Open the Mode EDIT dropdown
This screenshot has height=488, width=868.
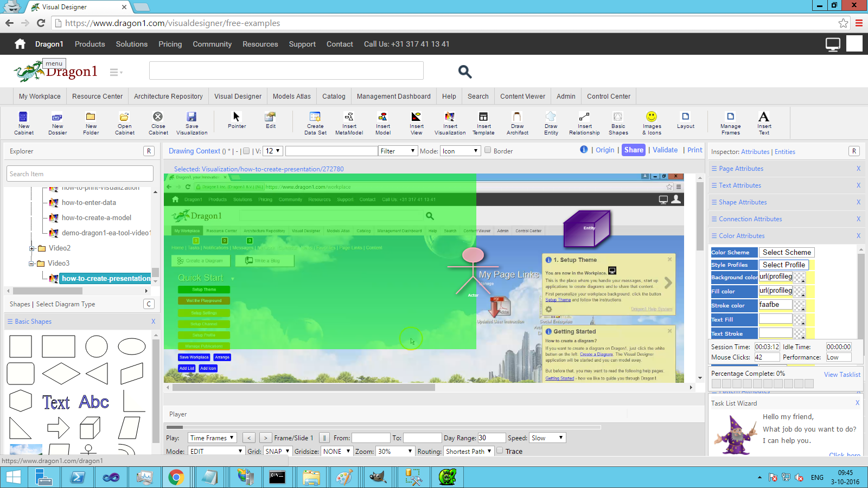coord(216,451)
